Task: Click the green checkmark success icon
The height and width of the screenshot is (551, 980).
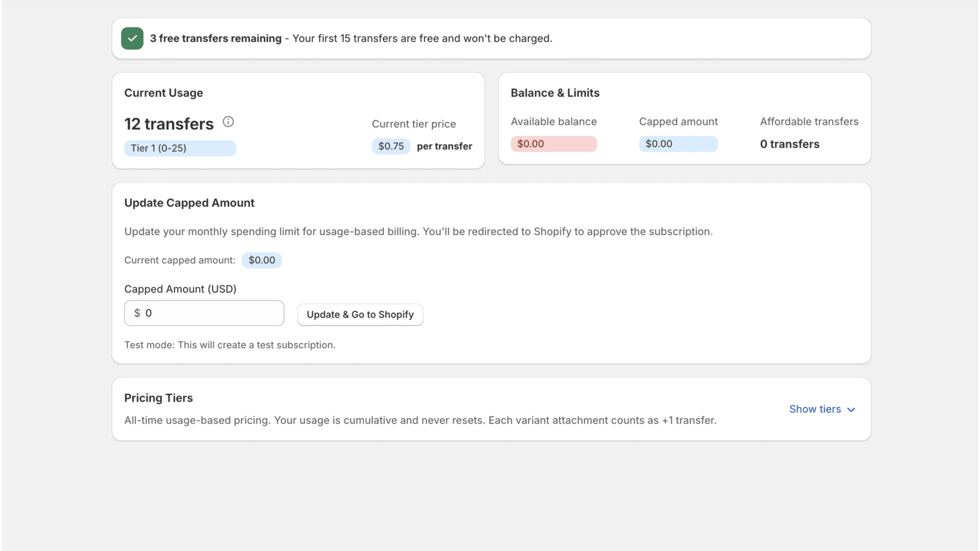Action: [132, 38]
